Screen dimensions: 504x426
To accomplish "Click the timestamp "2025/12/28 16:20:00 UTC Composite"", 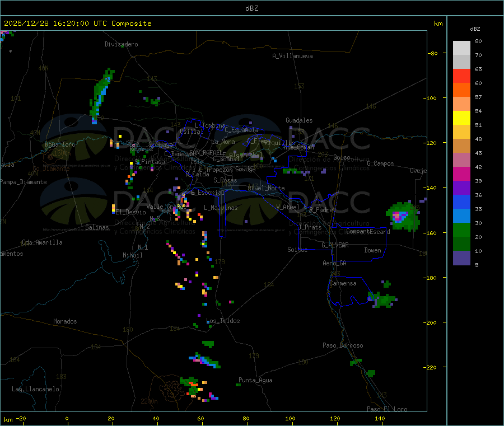I will (77, 24).
